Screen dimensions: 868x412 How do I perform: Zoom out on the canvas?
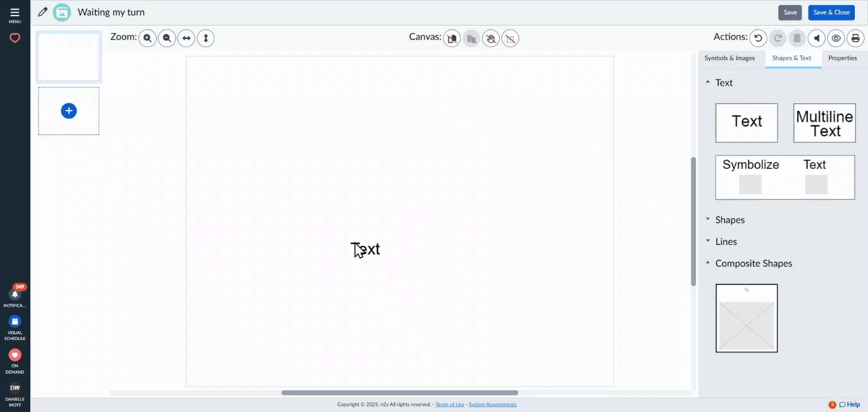pos(167,38)
